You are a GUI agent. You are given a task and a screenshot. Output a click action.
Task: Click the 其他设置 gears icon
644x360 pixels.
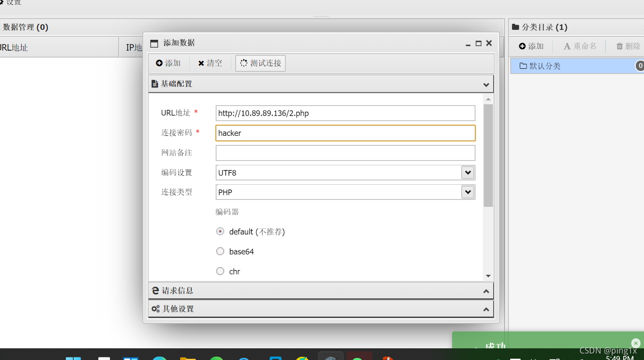pos(155,309)
